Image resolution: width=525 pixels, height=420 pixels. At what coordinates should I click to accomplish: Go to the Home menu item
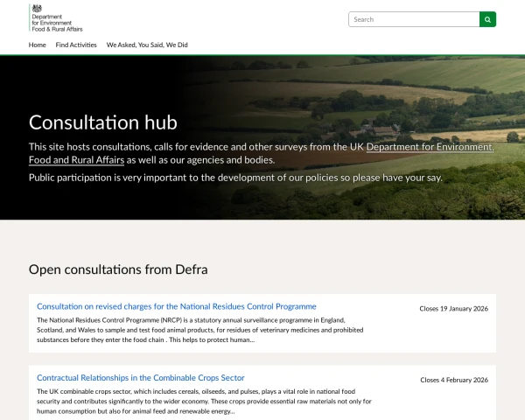(x=38, y=45)
